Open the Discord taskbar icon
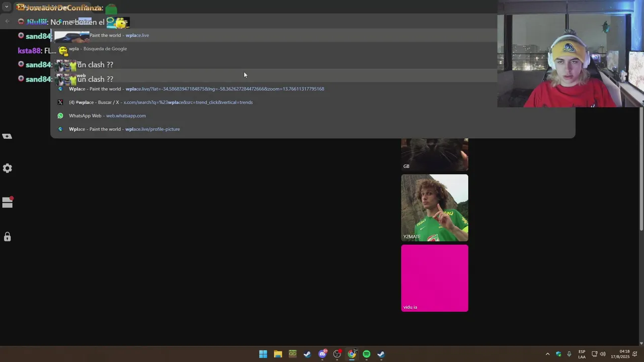The width and height of the screenshot is (644, 362). coord(323,354)
